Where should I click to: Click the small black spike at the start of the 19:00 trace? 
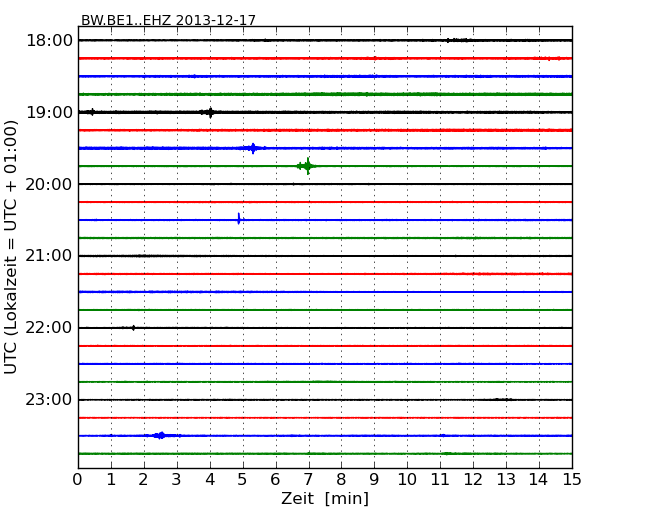pos(92,112)
